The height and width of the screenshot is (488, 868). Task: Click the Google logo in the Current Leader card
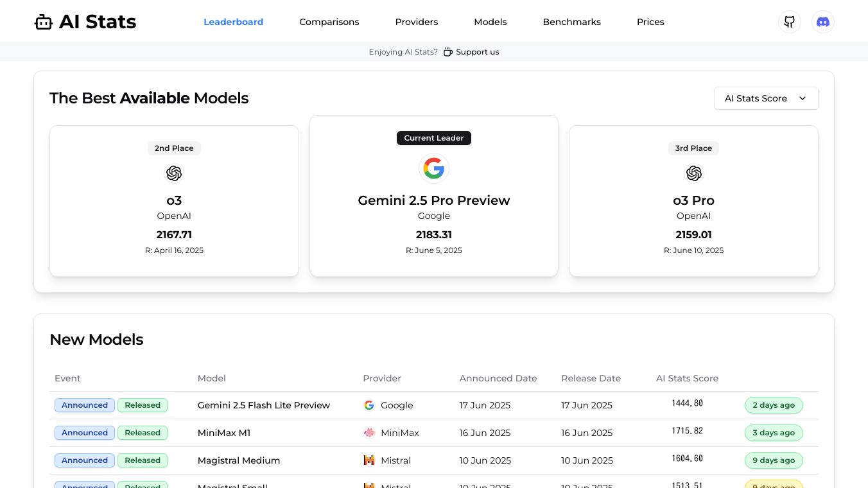tap(434, 169)
